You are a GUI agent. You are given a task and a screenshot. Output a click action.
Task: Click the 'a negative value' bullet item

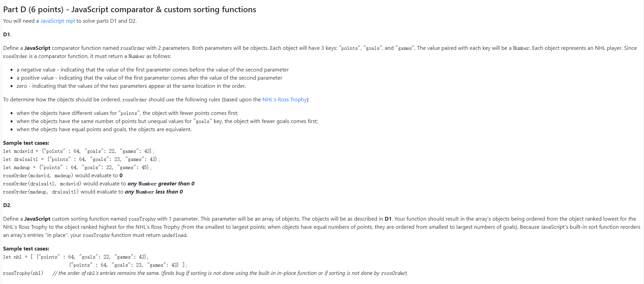pyautogui.click(x=153, y=70)
